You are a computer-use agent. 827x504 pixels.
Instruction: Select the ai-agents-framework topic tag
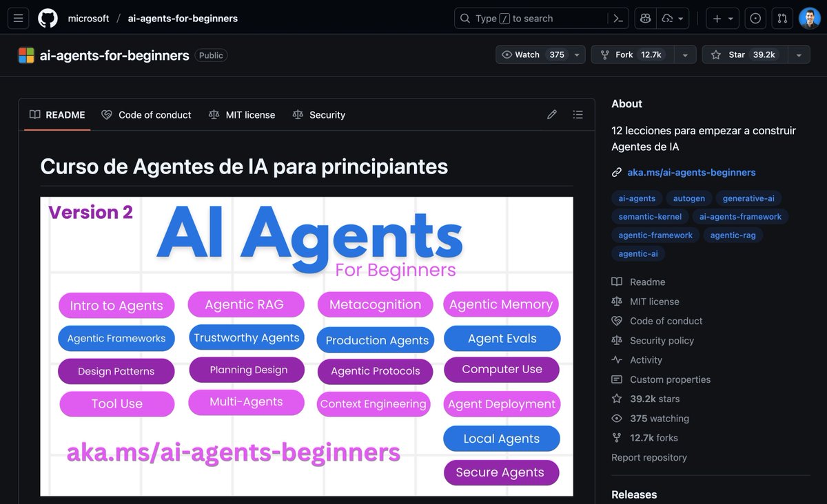(740, 216)
